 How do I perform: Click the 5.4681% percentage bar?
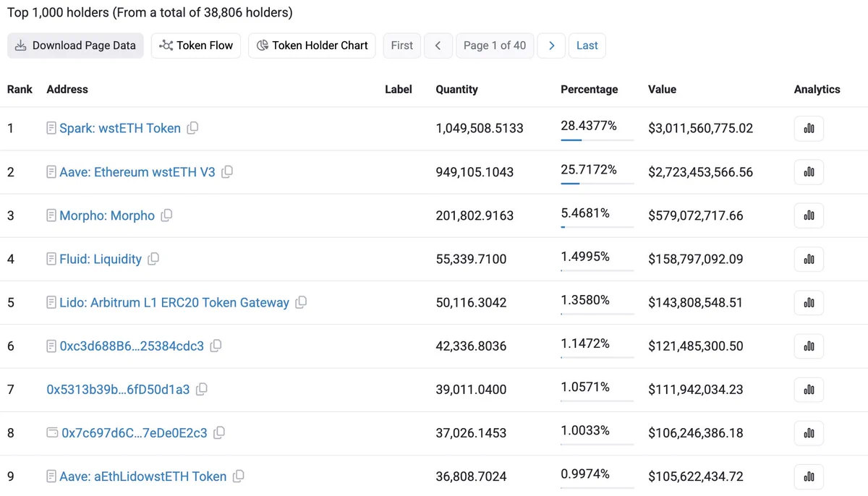(597, 226)
